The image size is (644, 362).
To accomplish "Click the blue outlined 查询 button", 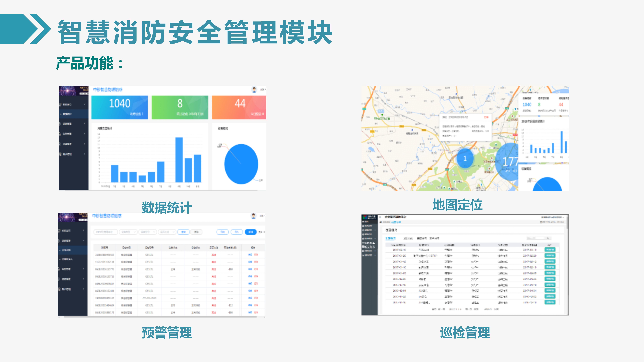I will (184, 232).
